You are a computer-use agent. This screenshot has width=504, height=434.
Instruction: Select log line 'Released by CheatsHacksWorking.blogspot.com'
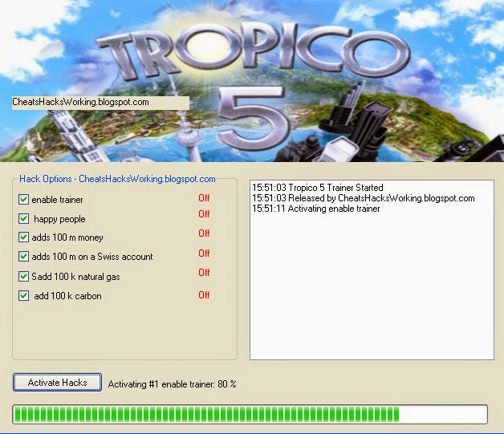(364, 198)
